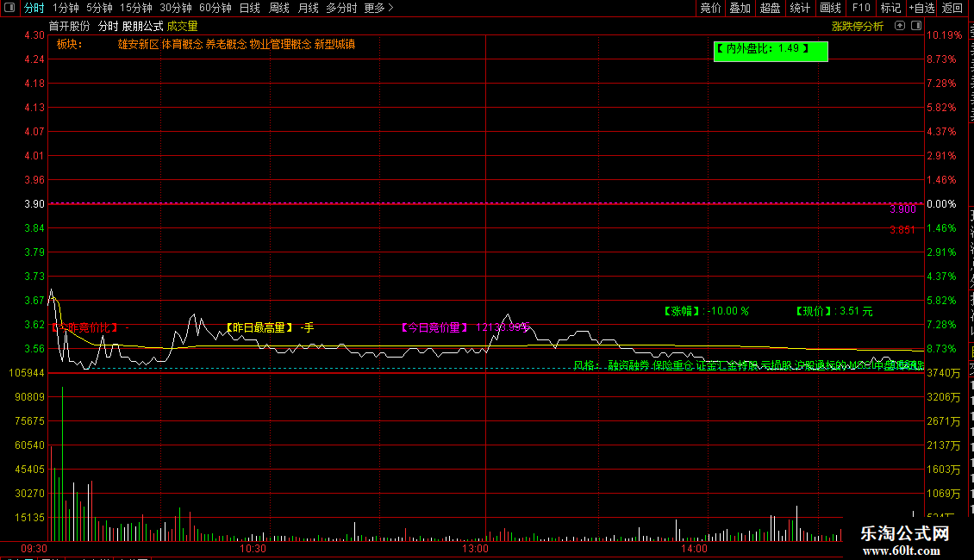Activate the 画线 drawing tool

831,8
